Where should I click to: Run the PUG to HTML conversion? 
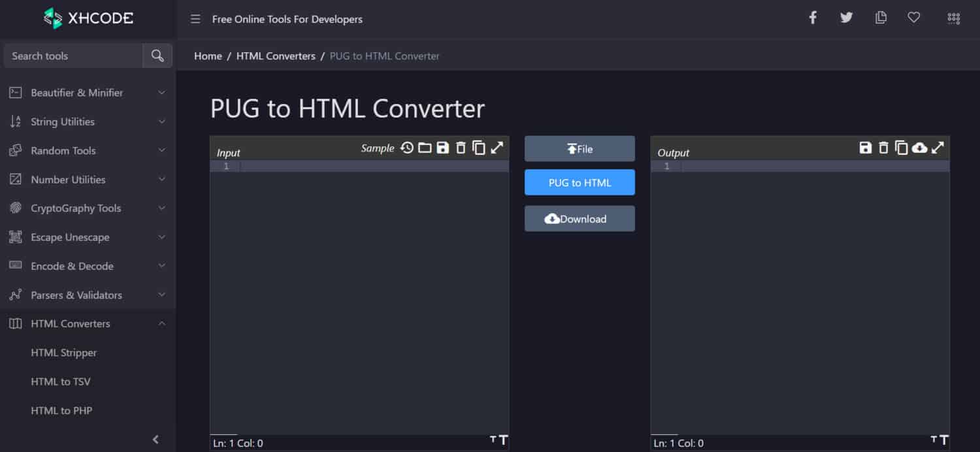580,182
